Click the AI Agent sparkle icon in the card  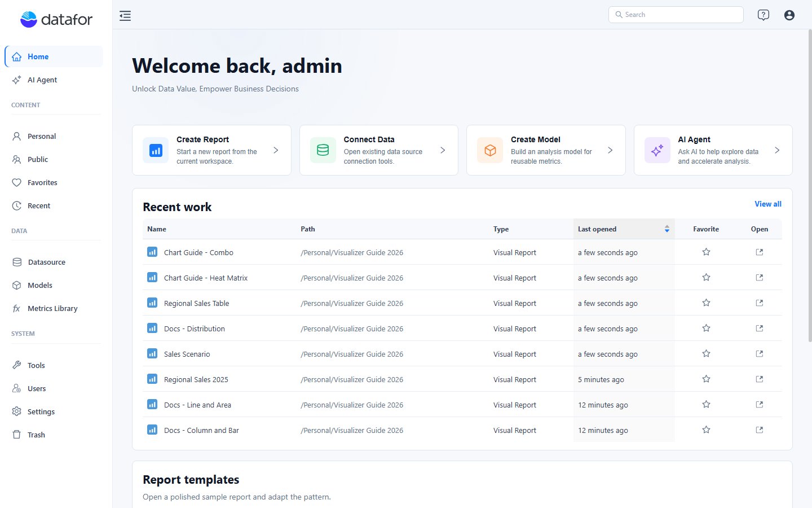click(x=657, y=150)
